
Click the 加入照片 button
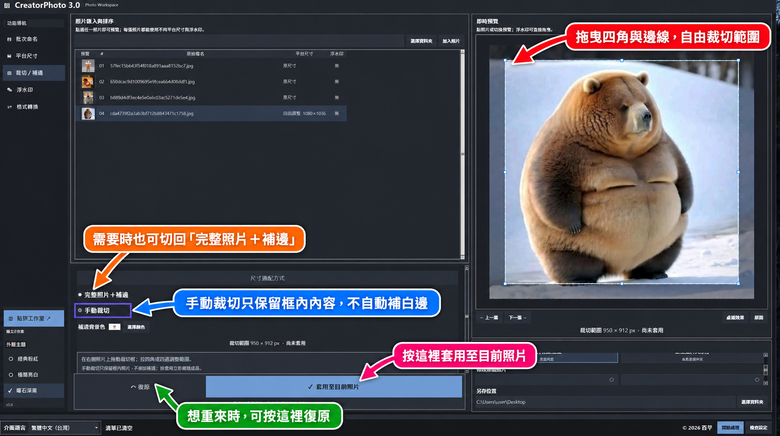tap(451, 41)
